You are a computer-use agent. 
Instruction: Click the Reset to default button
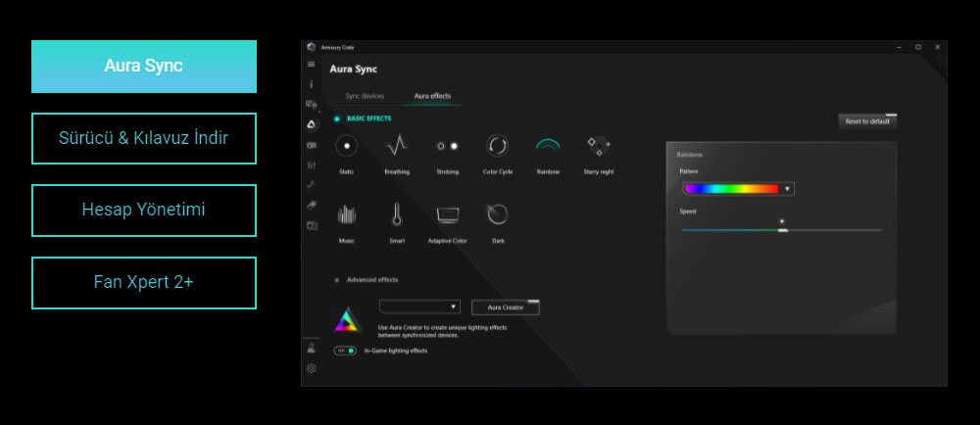coord(867,121)
